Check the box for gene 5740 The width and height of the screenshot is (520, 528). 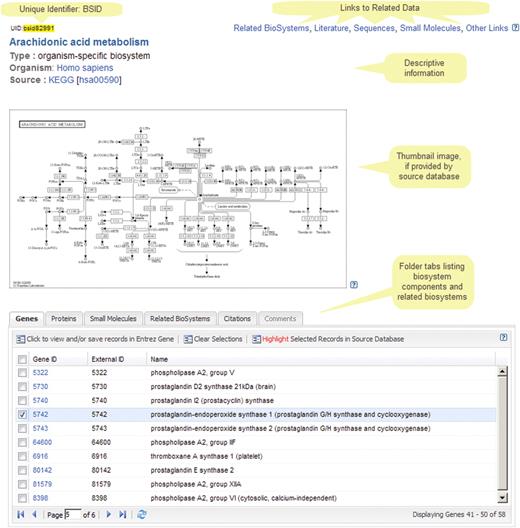(22, 400)
